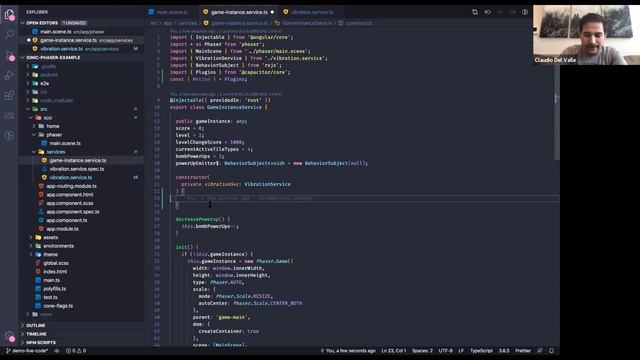Click the feedback icon in status bar

coord(540,351)
